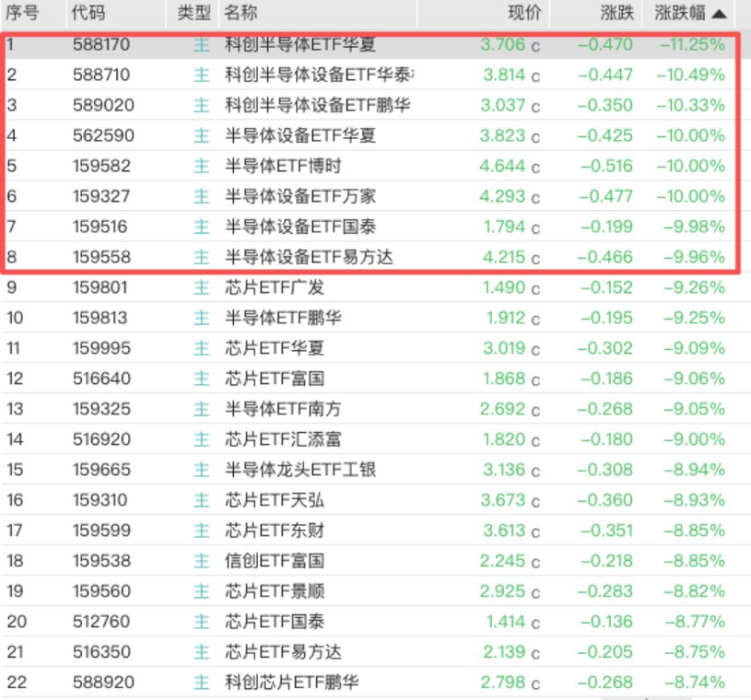The height and width of the screenshot is (700, 751).
Task: Click the 主 type icon for 562590
Action: [202, 135]
